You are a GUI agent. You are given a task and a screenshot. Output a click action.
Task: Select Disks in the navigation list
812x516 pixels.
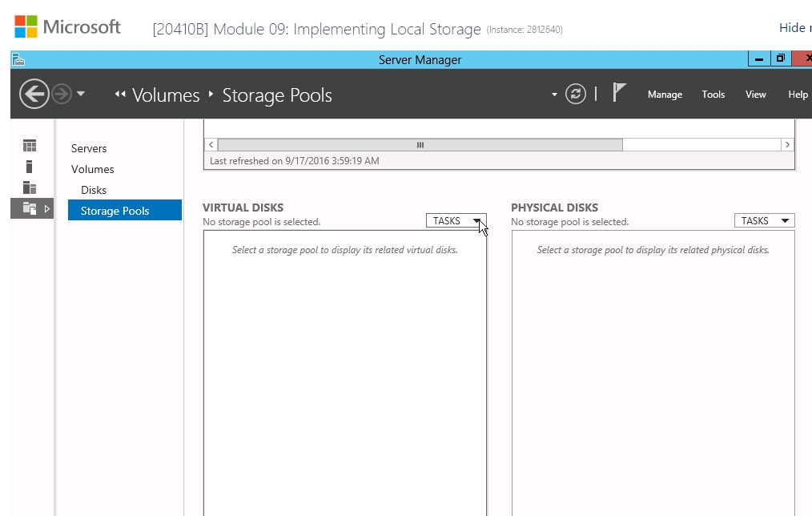[x=94, y=190]
